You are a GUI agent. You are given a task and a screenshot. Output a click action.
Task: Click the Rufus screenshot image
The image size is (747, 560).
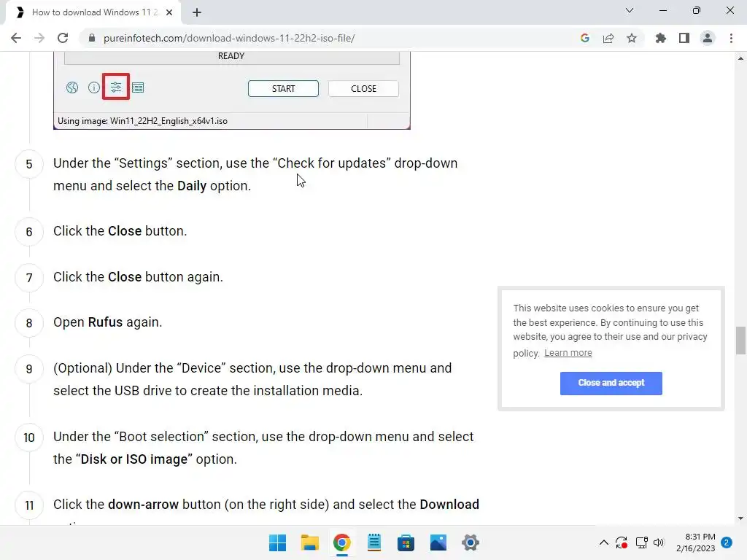pyautogui.click(x=231, y=90)
